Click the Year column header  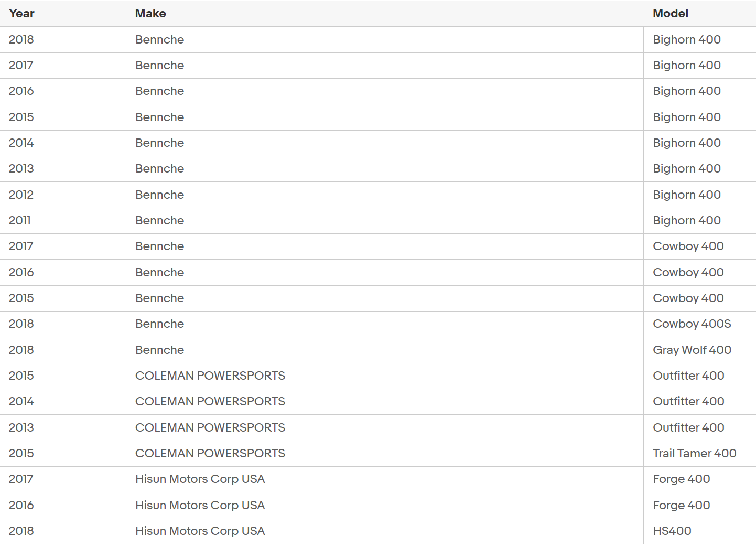coord(21,14)
